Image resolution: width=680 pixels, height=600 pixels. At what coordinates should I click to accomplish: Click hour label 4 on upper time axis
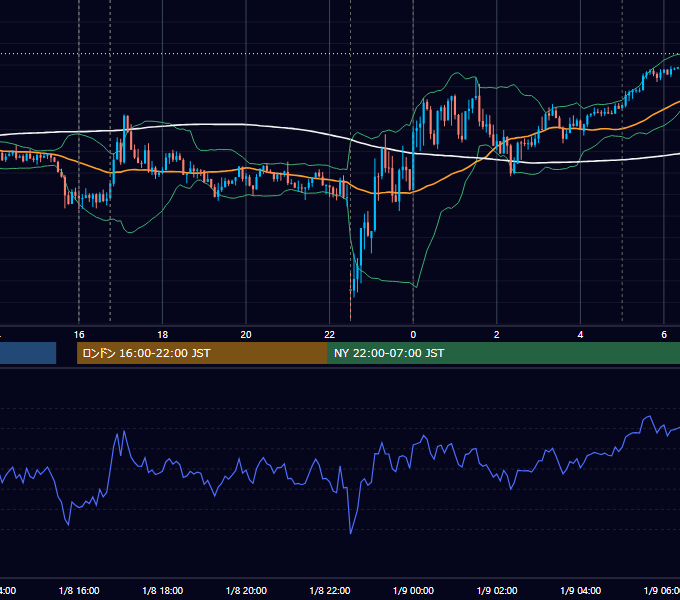click(x=580, y=335)
